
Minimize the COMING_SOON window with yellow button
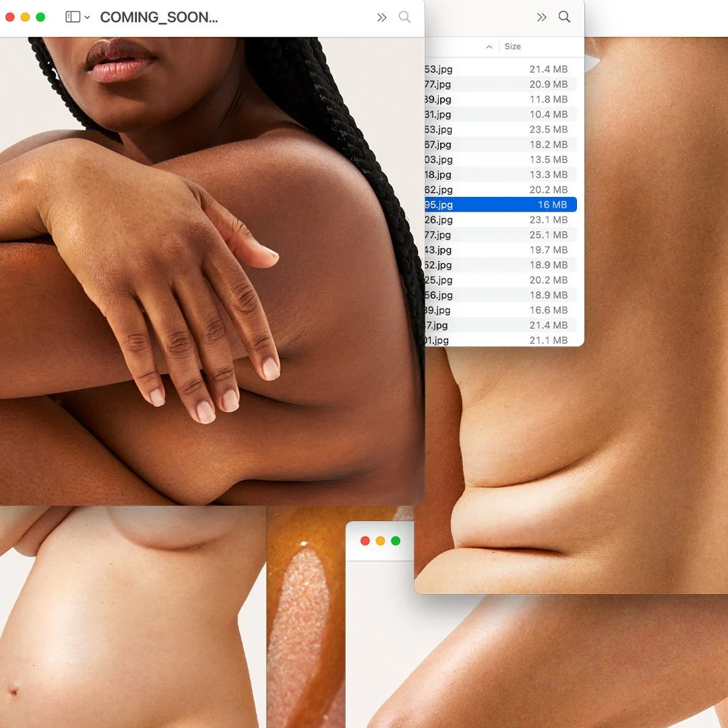coord(25,17)
